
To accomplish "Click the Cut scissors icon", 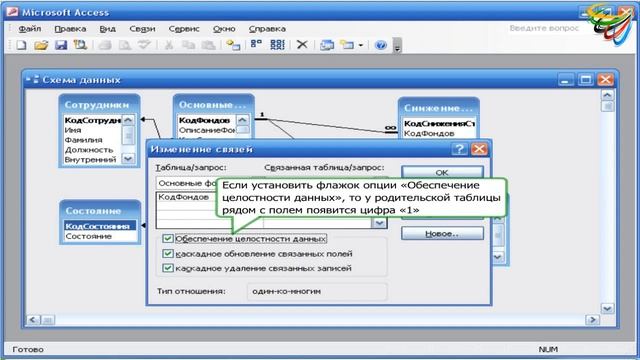I will pos(169,45).
